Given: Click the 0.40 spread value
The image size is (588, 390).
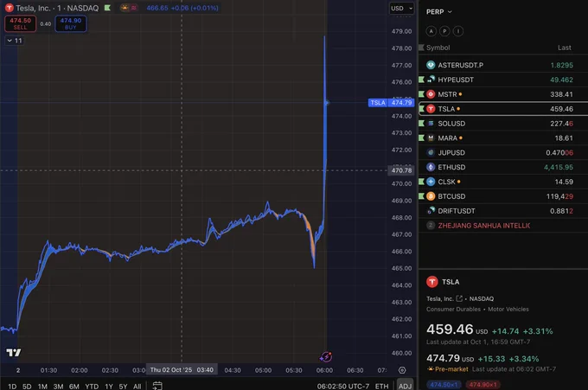Looking at the screenshot, I should click(46, 23).
